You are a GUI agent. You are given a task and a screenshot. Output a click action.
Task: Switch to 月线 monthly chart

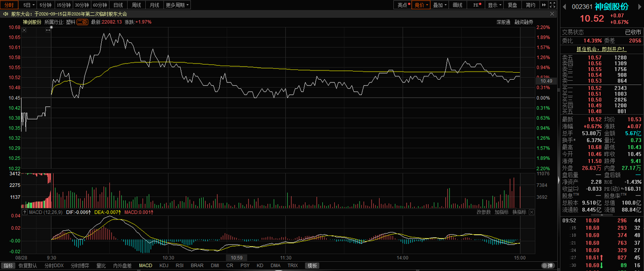coord(154,5)
